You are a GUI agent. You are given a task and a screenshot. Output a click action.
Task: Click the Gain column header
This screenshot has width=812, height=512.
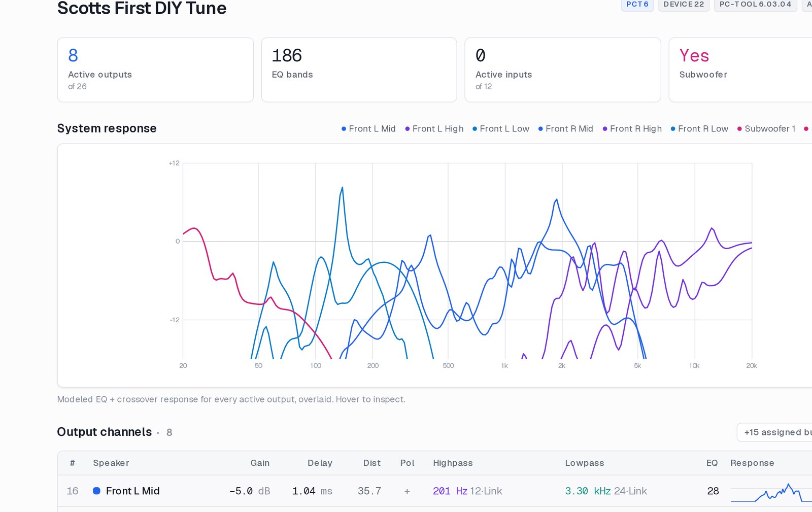click(260, 463)
